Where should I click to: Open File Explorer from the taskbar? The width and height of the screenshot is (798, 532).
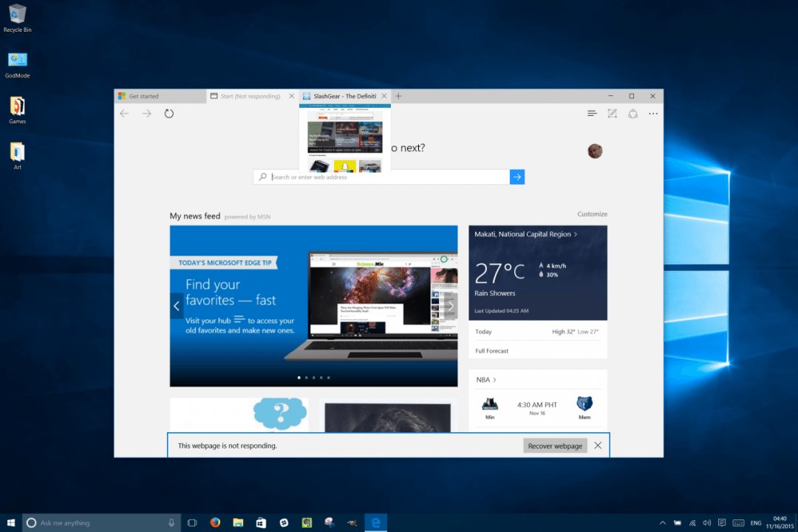point(238,523)
